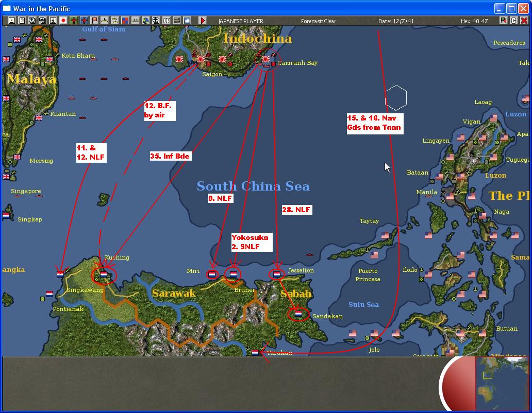Click the red X toolbar icon

coord(524,21)
